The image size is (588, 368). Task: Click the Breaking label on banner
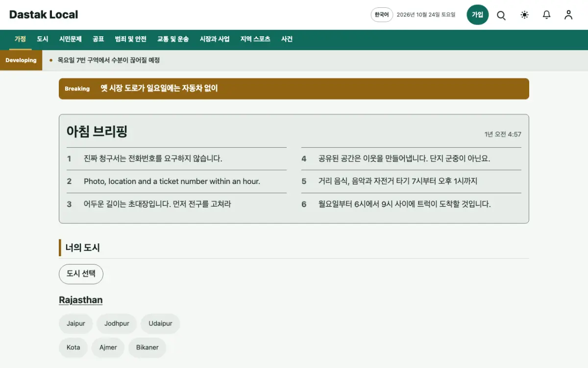coord(77,89)
